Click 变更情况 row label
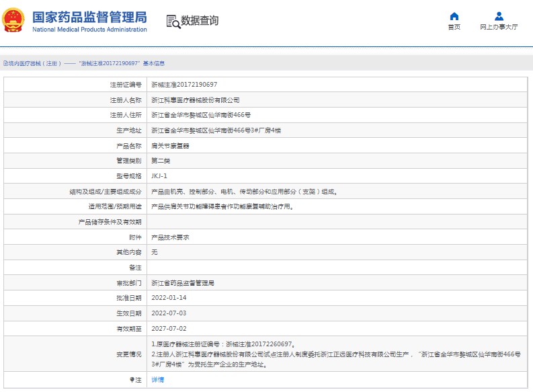 coord(129,354)
